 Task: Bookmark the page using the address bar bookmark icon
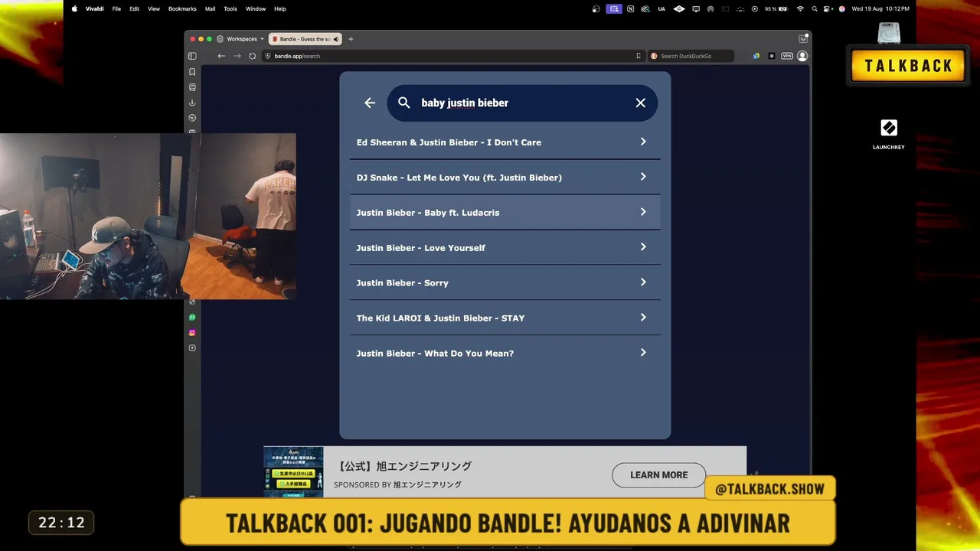[x=638, y=56]
